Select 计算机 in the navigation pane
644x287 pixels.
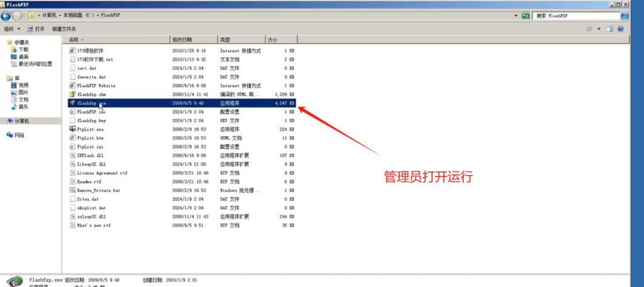pos(22,121)
